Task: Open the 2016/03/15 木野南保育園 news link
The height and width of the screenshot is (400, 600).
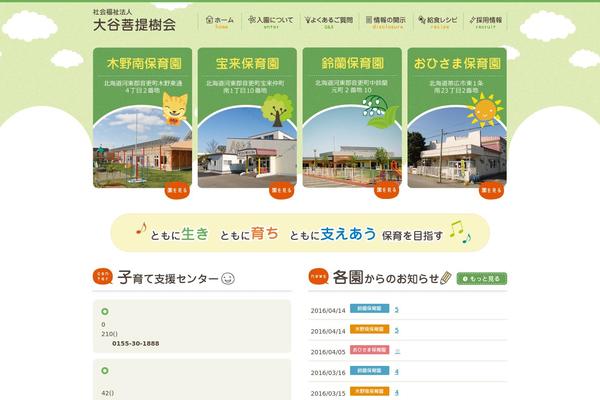Action: [x=396, y=392]
